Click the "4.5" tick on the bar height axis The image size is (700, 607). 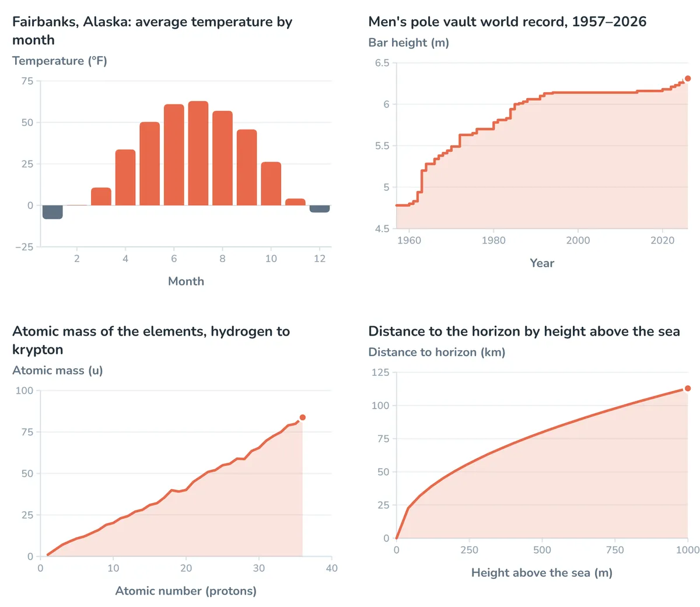click(x=382, y=229)
